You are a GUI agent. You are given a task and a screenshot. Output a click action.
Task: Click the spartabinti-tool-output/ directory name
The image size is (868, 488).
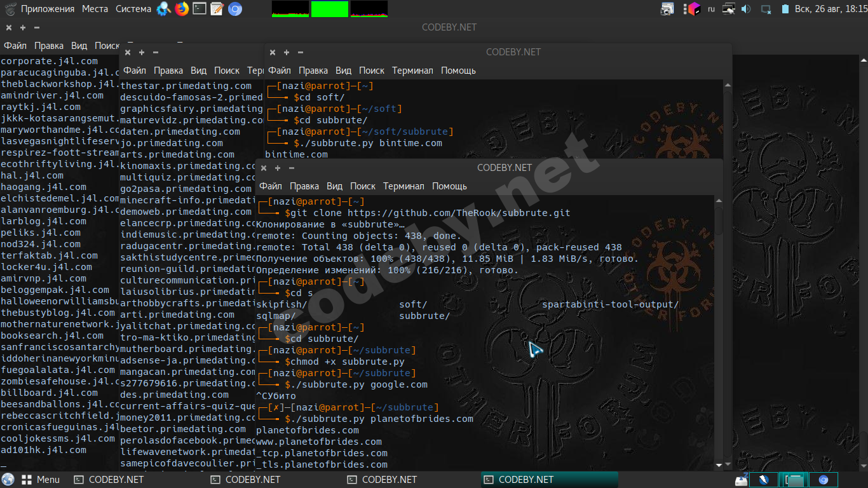pos(611,304)
